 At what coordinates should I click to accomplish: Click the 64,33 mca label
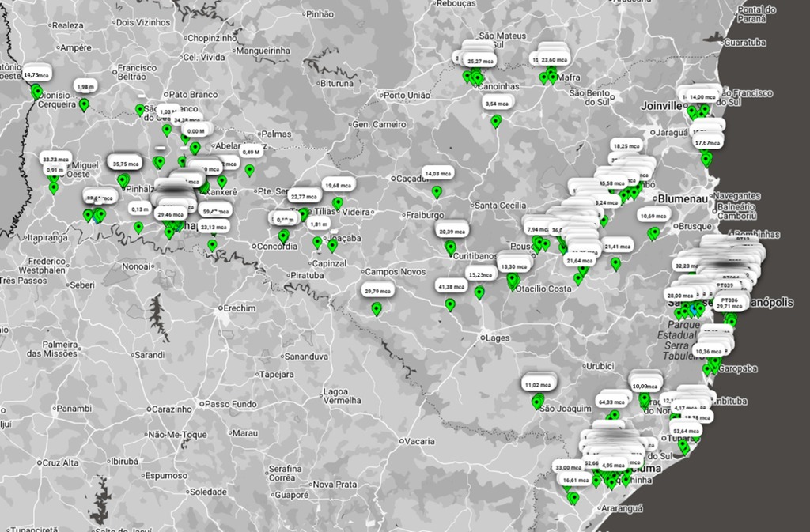click(x=610, y=402)
